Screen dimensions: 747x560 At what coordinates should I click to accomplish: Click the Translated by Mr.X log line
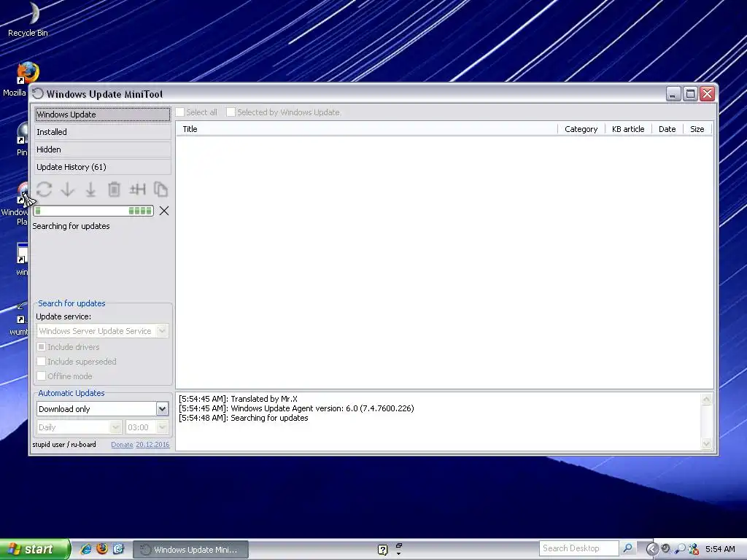coord(239,399)
